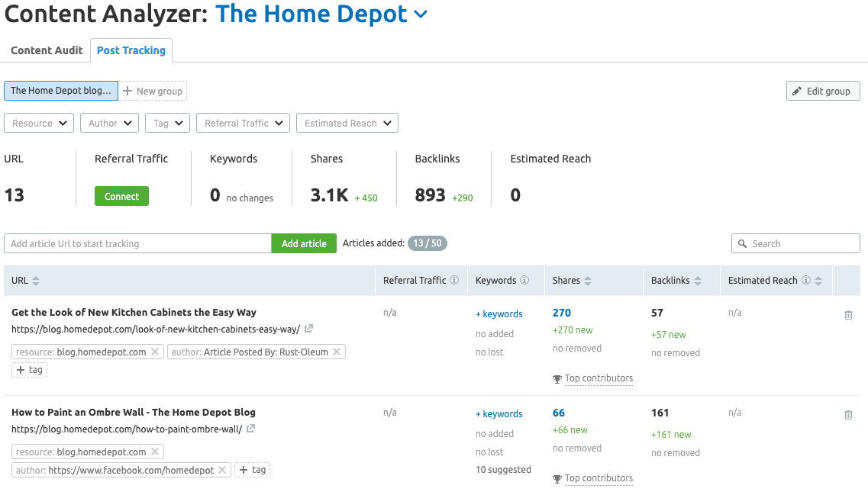This screenshot has height=495, width=868.
Task: Sort table by Shares column
Action: coord(588,281)
